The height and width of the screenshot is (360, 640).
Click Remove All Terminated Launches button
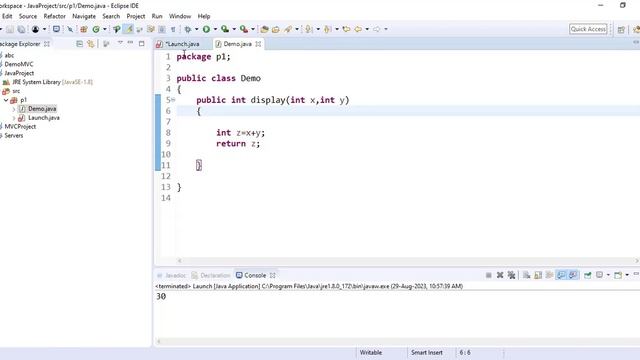click(511, 276)
